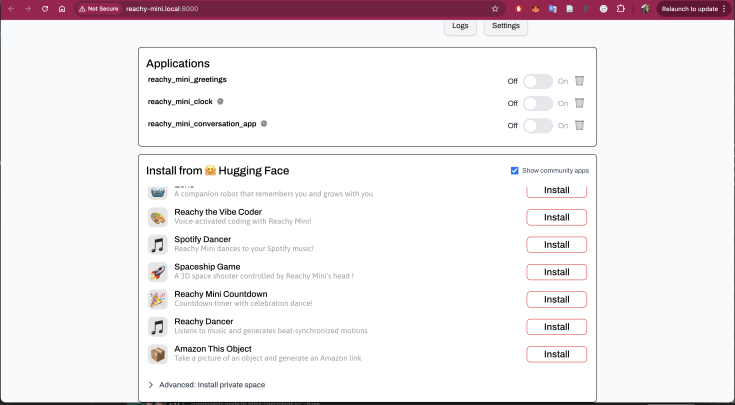Install Reachy the Vibe Coder
Viewport: 735px width, 405px height.
tap(556, 217)
